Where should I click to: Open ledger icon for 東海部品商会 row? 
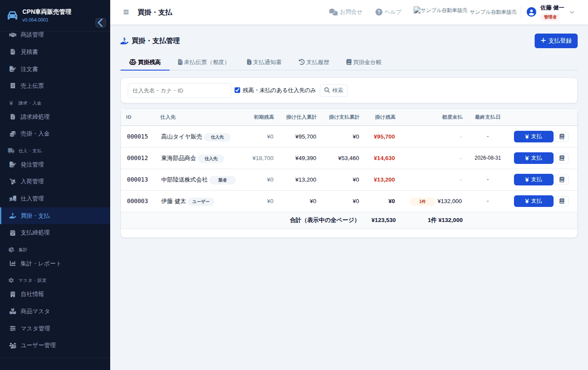tap(562, 158)
